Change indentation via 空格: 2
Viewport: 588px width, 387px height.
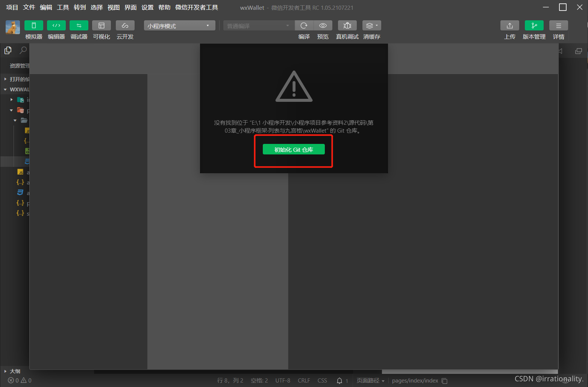[259, 381]
